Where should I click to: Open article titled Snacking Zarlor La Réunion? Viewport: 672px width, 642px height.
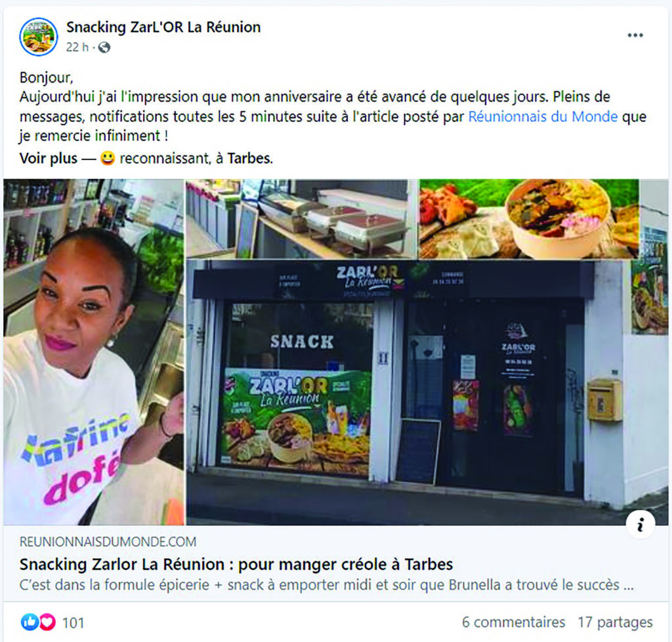click(236, 564)
